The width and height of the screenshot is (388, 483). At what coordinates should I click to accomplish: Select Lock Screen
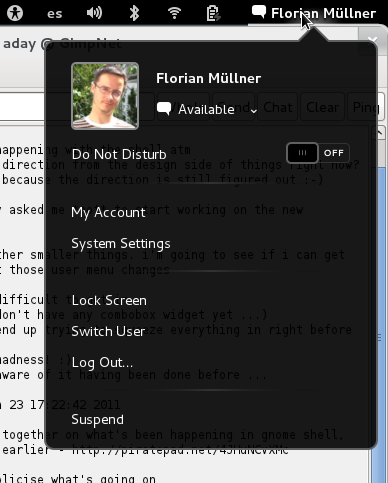coord(109,300)
